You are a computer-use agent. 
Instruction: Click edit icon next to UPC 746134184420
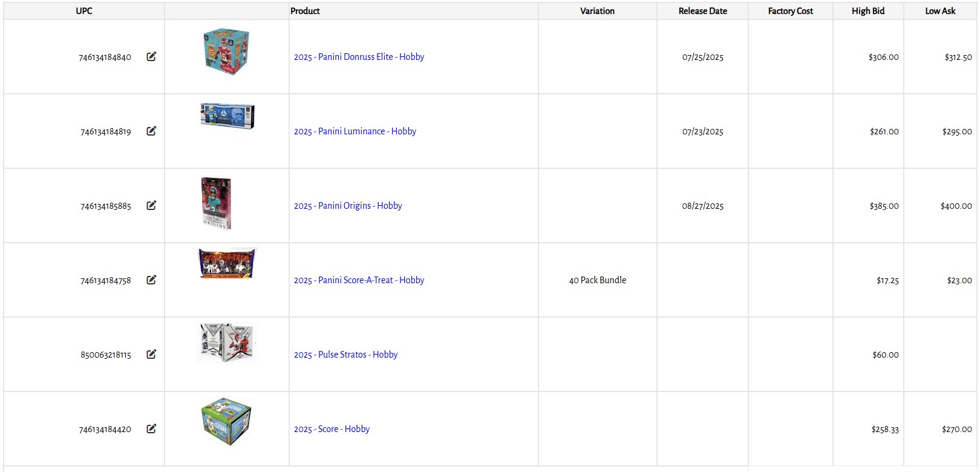coord(151,428)
